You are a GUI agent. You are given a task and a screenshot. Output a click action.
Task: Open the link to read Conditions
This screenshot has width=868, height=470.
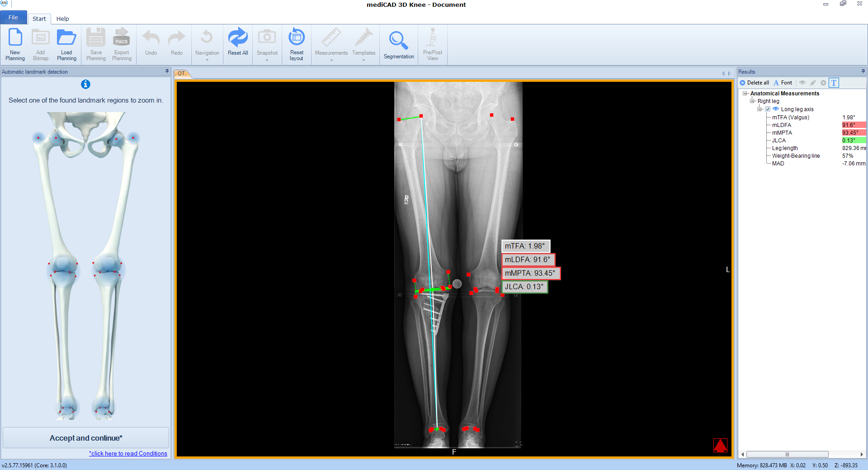pyautogui.click(x=128, y=453)
